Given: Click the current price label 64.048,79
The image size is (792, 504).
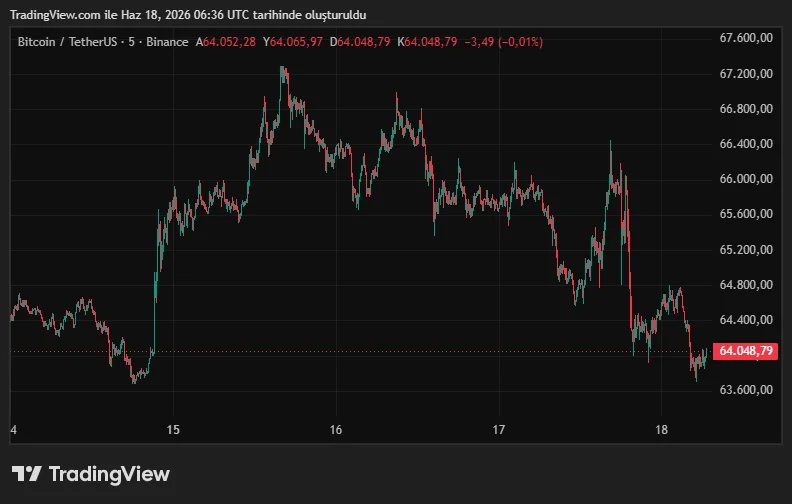Looking at the screenshot, I should tap(745, 351).
